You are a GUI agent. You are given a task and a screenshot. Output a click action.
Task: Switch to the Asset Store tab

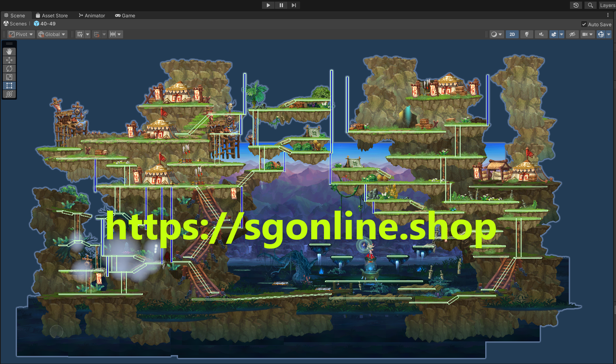52,15
